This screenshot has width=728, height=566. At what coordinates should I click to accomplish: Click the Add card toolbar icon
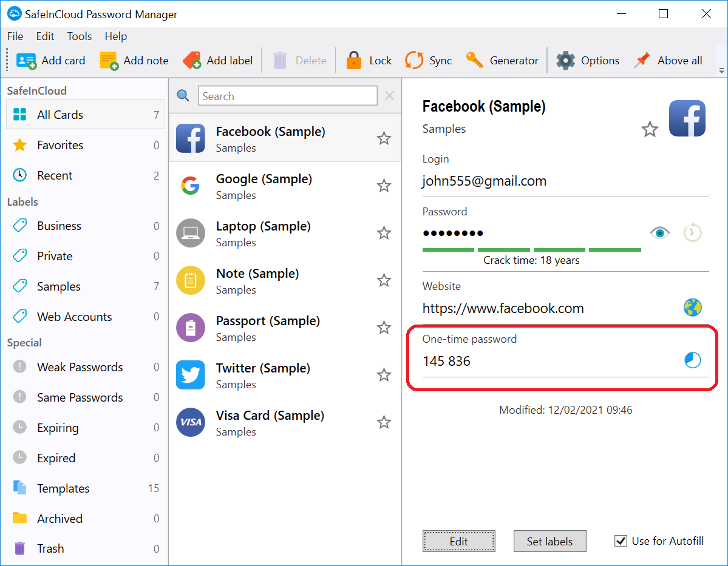coord(27,61)
